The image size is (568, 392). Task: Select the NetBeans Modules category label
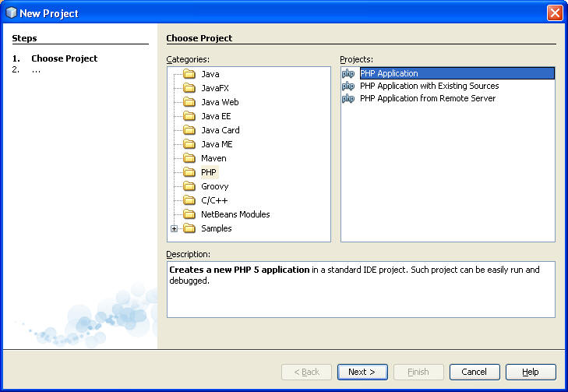pos(235,214)
